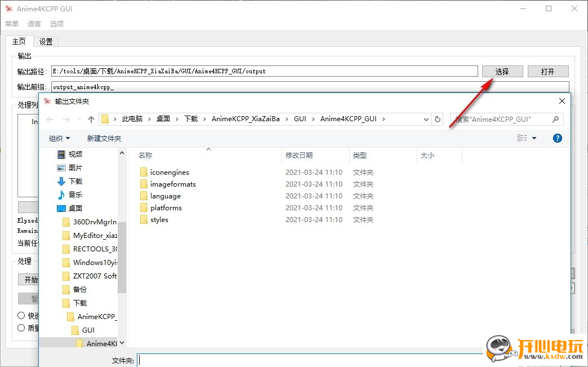Go up one folder level arrow
The width and height of the screenshot is (588, 367).
pyautogui.click(x=91, y=120)
